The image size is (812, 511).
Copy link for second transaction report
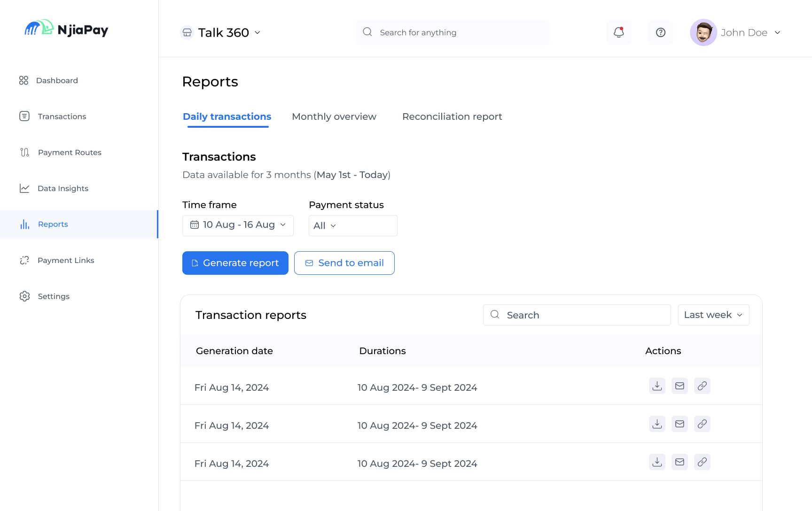coord(702,424)
